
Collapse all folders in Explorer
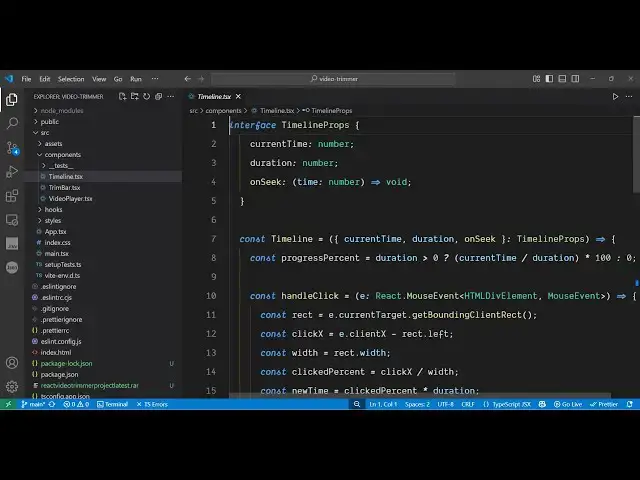(x=158, y=96)
